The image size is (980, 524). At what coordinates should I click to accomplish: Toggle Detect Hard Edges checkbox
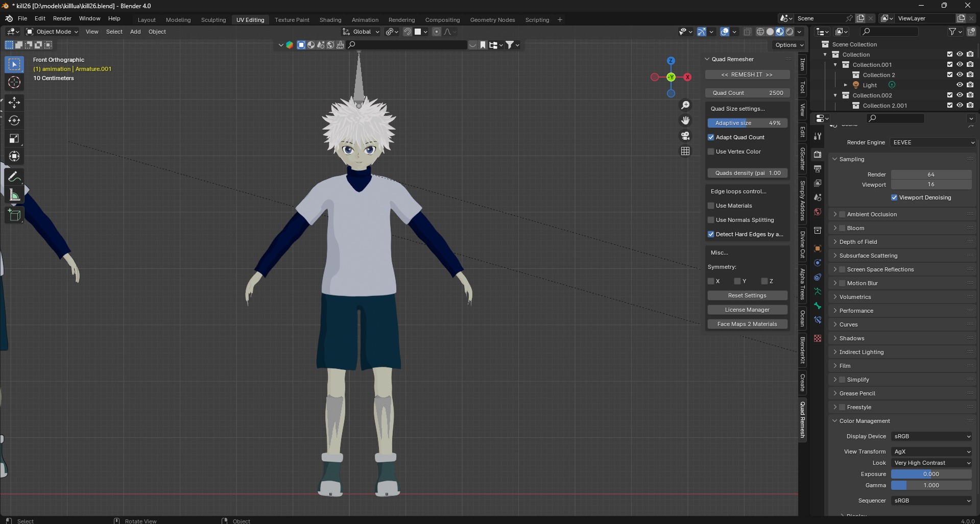tap(711, 234)
